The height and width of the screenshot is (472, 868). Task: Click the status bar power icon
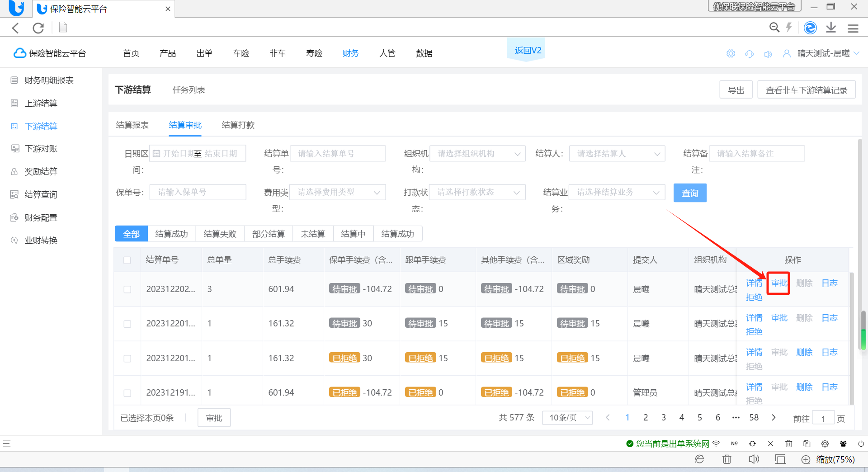click(861, 444)
